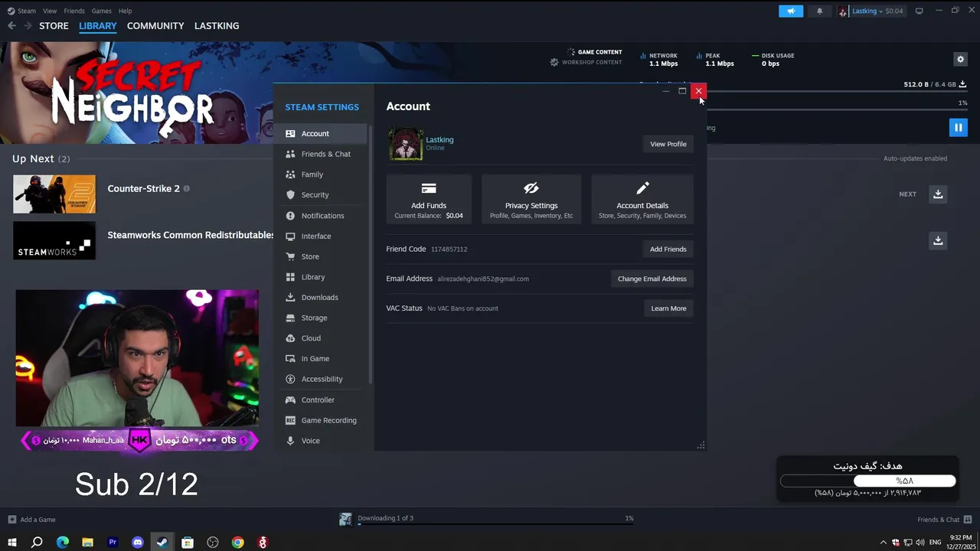Open Friends & Chat settings category
980x551 pixels.
(x=322, y=154)
